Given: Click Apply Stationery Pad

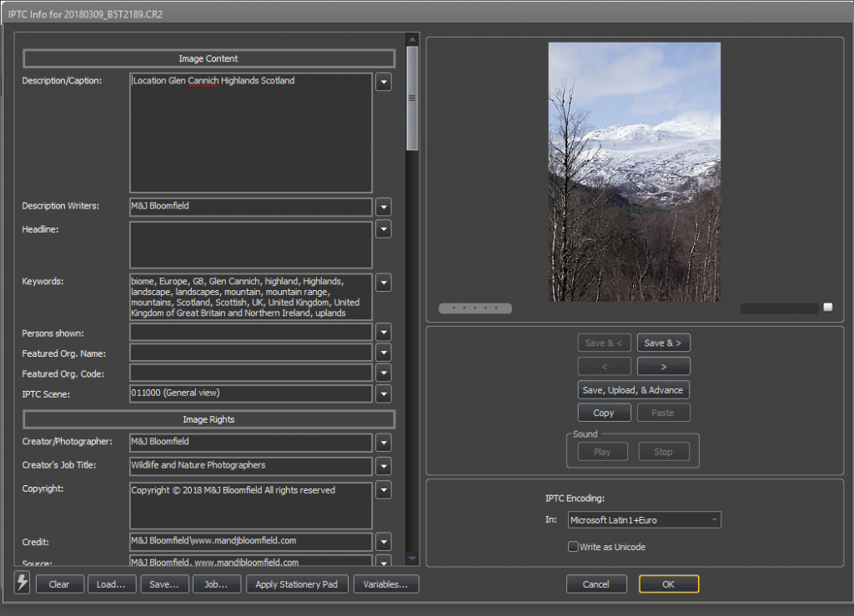Looking at the screenshot, I should tap(297, 583).
